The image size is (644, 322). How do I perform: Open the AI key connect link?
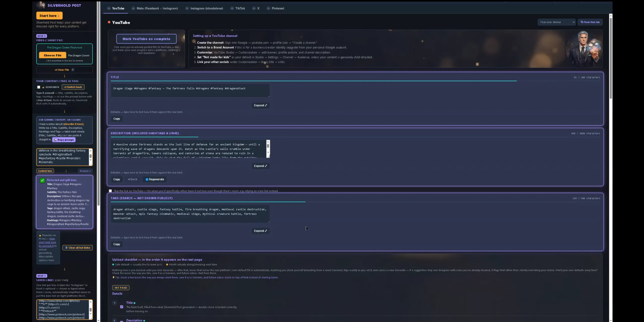pos(48,242)
